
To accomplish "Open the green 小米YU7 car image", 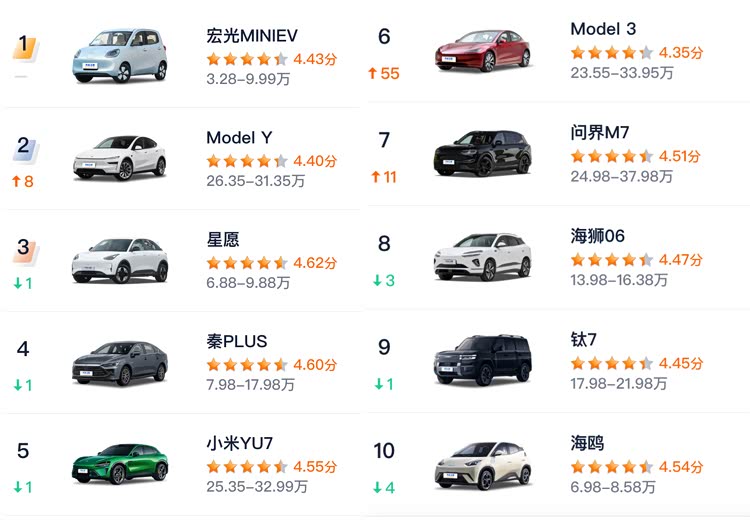I will [x=119, y=464].
